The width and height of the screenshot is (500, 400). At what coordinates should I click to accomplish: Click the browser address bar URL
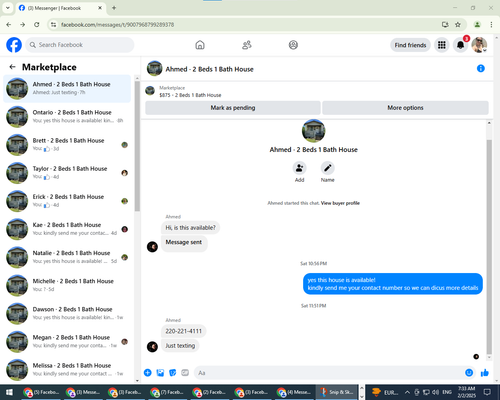tap(117, 25)
